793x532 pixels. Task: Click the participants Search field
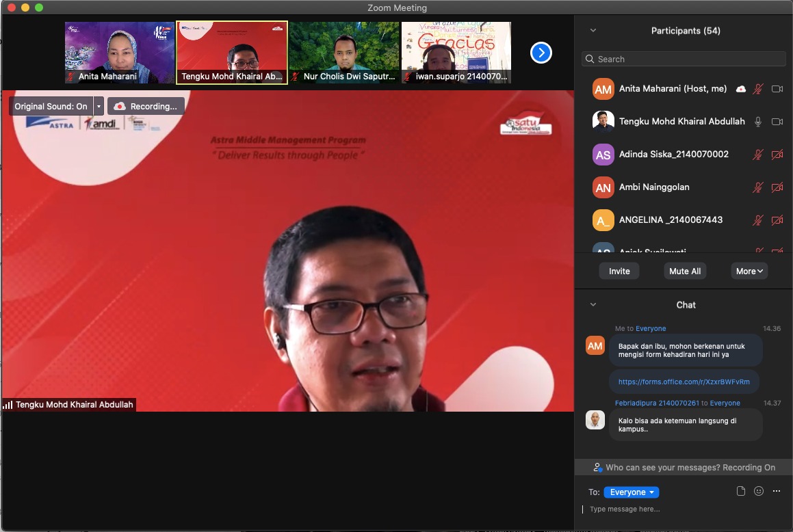point(684,59)
